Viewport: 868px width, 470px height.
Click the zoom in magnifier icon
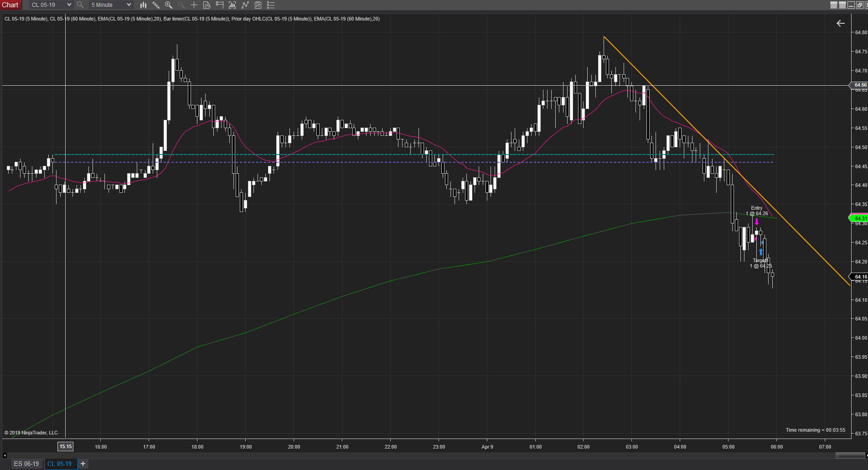pos(168,5)
